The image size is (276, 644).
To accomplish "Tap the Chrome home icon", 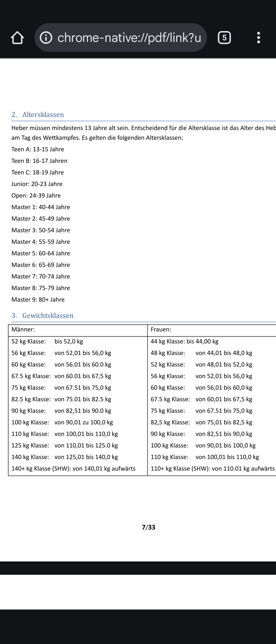I will 17,38.
